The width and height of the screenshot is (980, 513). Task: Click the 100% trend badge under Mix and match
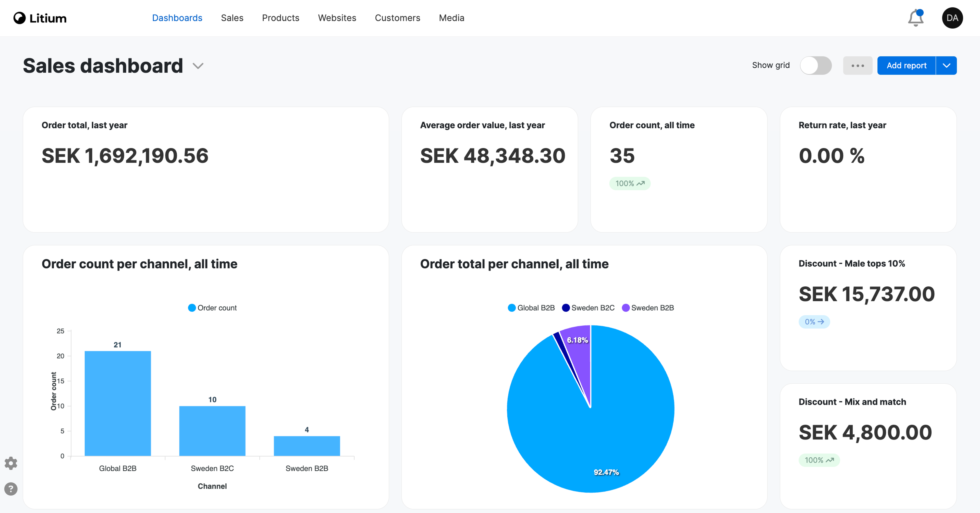pyautogui.click(x=819, y=460)
